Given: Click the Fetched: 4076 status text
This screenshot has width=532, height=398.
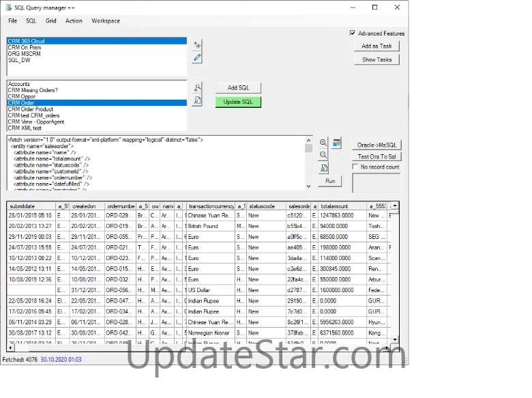Looking at the screenshot, I should (20, 359).
